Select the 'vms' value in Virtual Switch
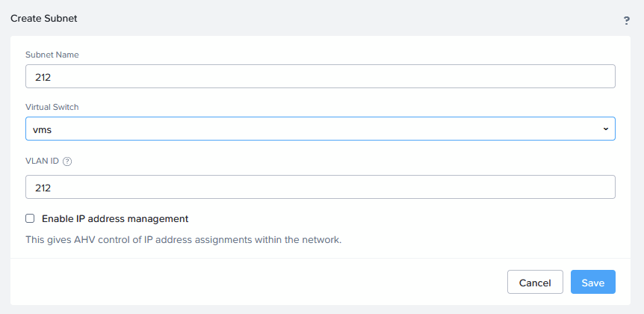The height and width of the screenshot is (314, 644). [42, 129]
